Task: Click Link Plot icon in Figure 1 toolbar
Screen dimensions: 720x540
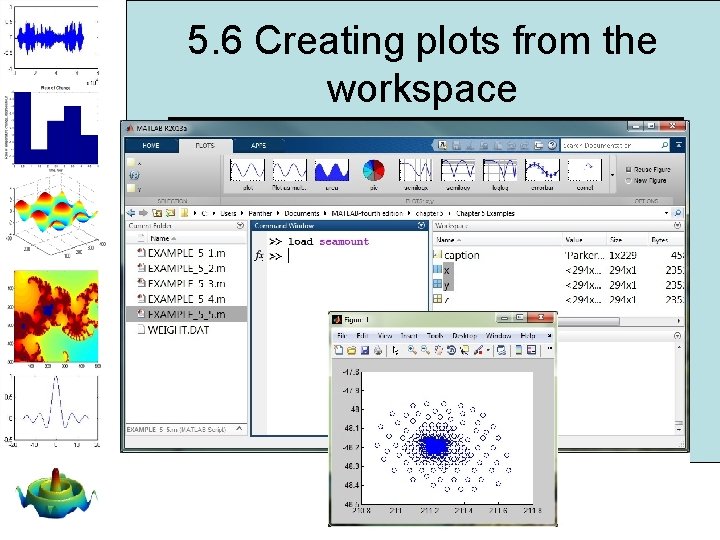Action: pos(501,350)
